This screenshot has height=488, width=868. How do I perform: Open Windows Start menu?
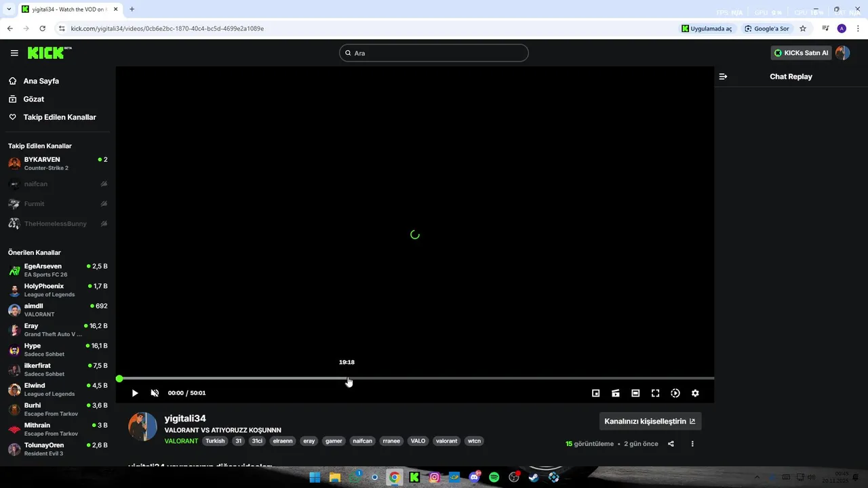click(x=315, y=477)
